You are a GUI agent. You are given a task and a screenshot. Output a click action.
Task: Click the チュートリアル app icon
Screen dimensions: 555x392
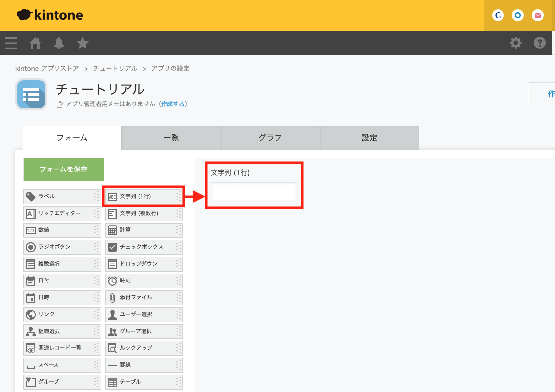point(32,94)
